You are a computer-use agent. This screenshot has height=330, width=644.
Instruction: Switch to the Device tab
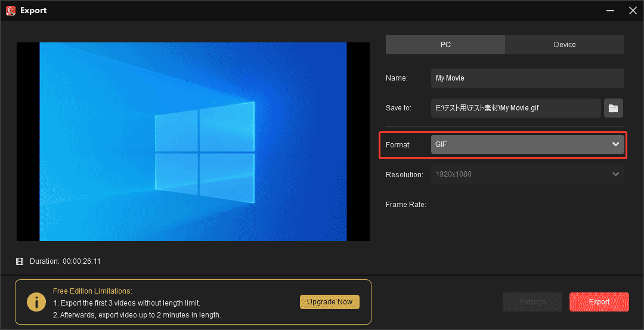[565, 45]
